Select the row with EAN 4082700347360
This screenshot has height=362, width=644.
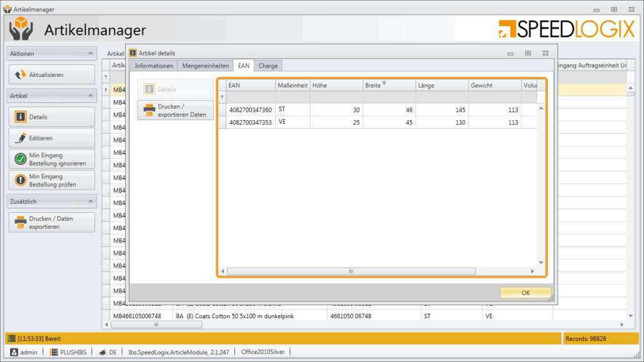pyautogui.click(x=250, y=110)
